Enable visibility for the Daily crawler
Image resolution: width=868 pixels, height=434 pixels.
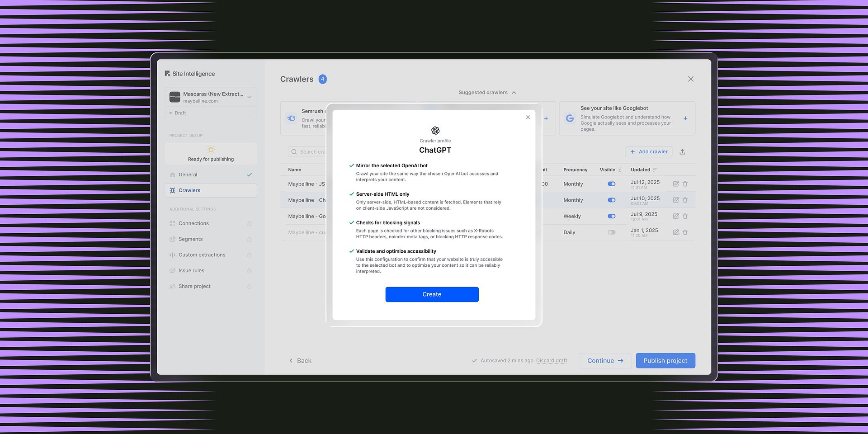[x=612, y=232]
